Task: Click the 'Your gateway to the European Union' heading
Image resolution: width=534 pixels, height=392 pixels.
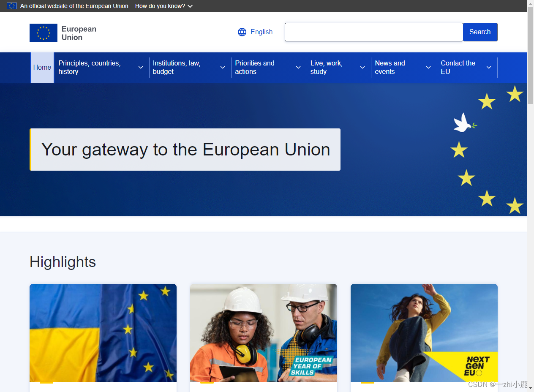Action: point(185,150)
